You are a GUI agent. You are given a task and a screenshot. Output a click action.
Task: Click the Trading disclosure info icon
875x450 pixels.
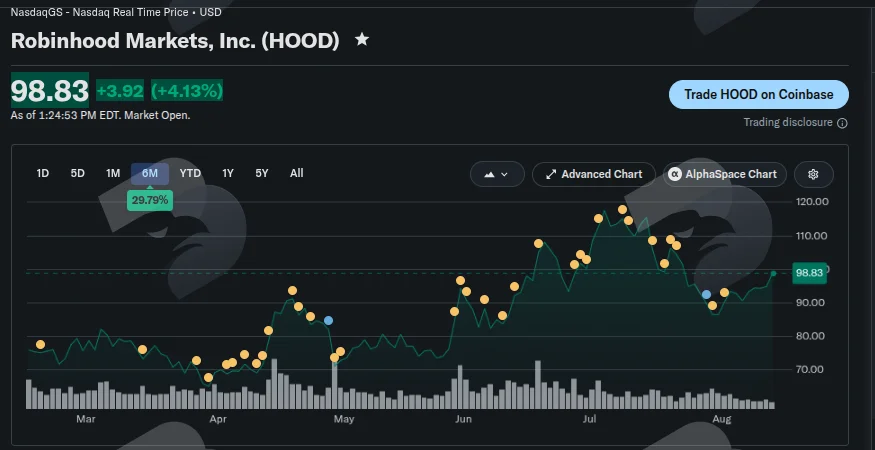[x=842, y=123]
